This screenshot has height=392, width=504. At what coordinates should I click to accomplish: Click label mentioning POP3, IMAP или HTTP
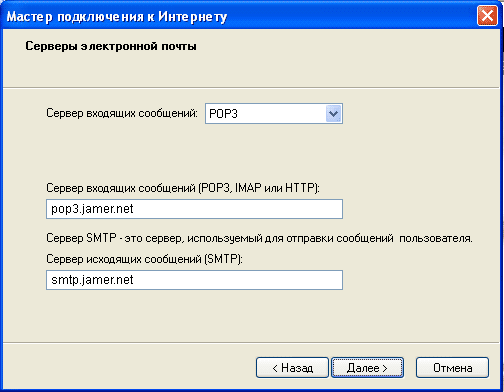pos(183,188)
